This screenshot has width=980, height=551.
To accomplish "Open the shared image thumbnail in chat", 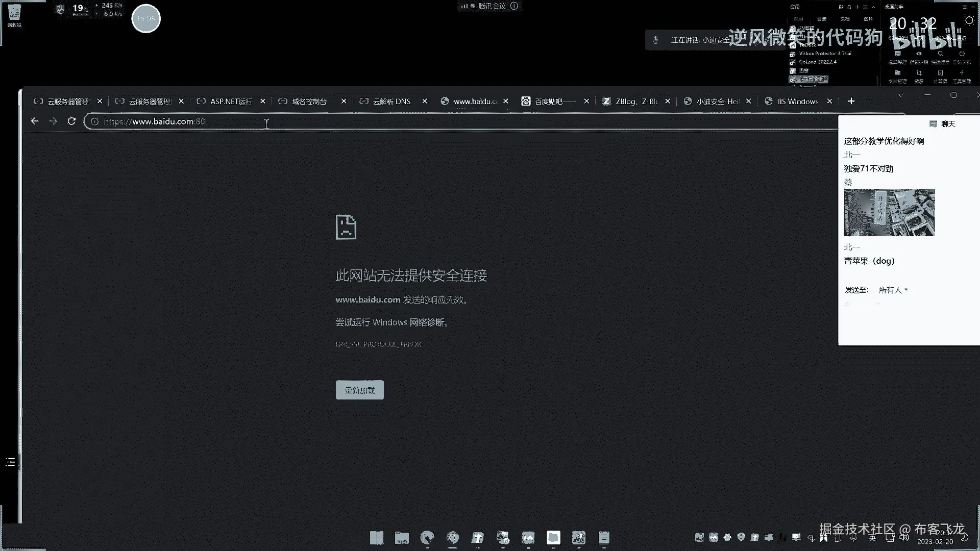I will coord(889,213).
